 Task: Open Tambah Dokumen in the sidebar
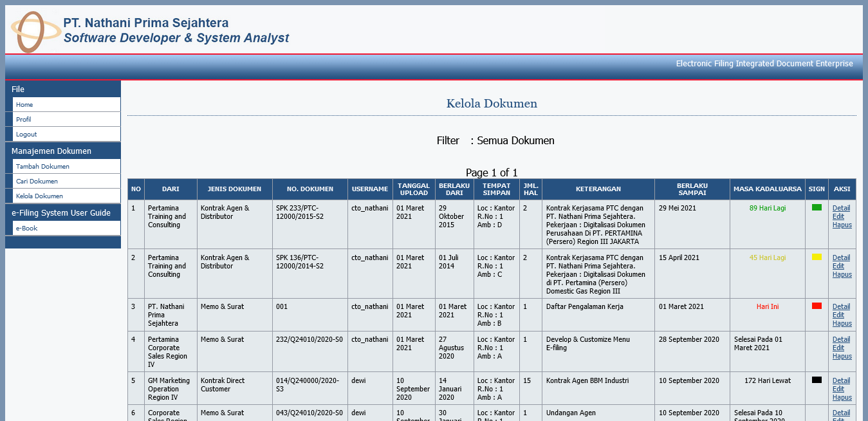pyautogui.click(x=66, y=166)
